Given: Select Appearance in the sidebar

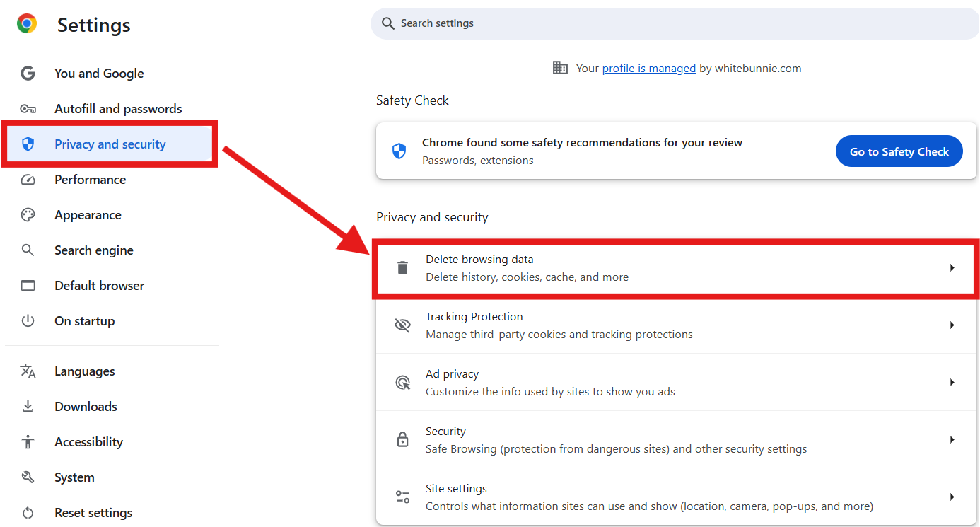Looking at the screenshot, I should click(x=88, y=215).
